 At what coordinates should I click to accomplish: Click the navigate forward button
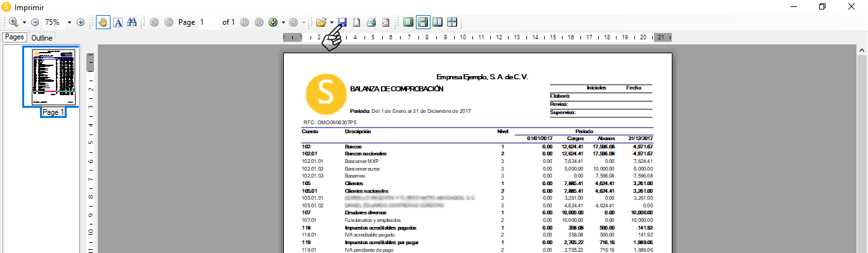pyautogui.click(x=293, y=22)
